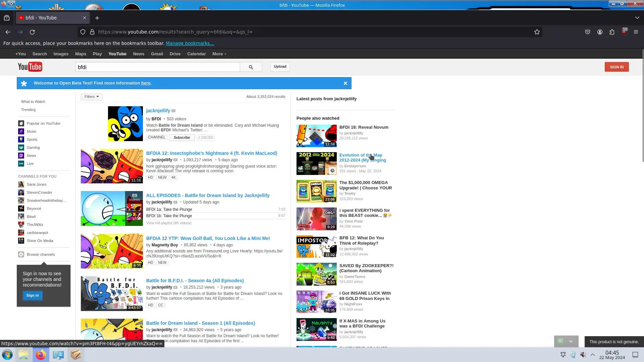Open the Manage bookmarks link
The image size is (644, 362).
pos(190,43)
